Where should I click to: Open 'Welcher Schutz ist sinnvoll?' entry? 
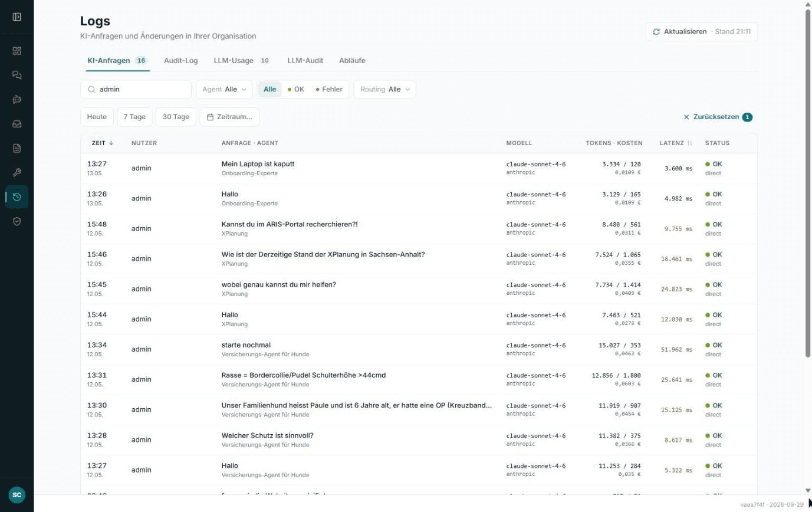[x=419, y=440]
